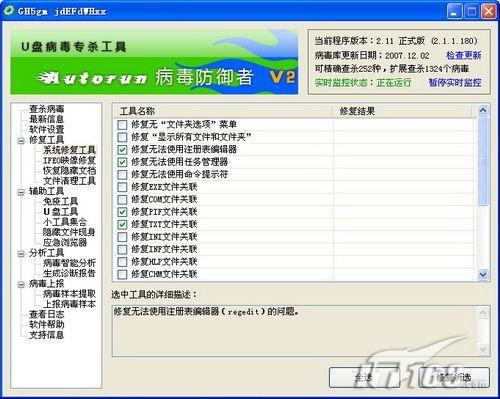
Task: Collapse the 病毒上报 tree branch
Action: click(21, 284)
